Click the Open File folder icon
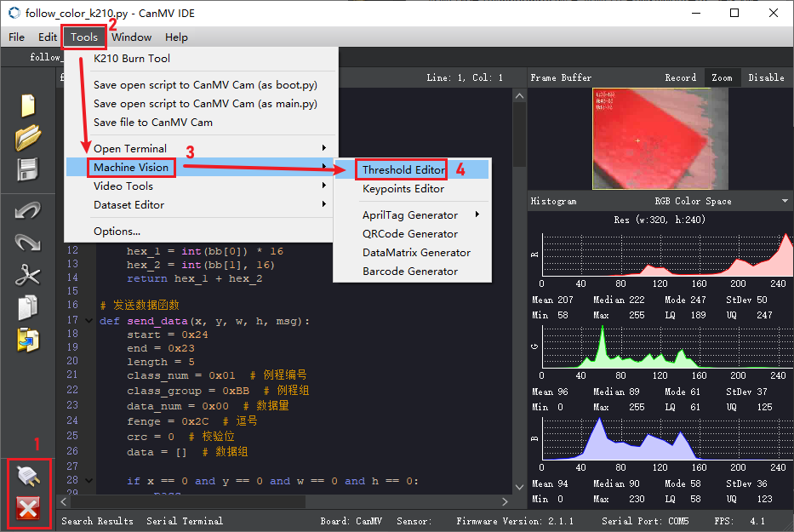Screen dimensions: 794x532 point(28,137)
